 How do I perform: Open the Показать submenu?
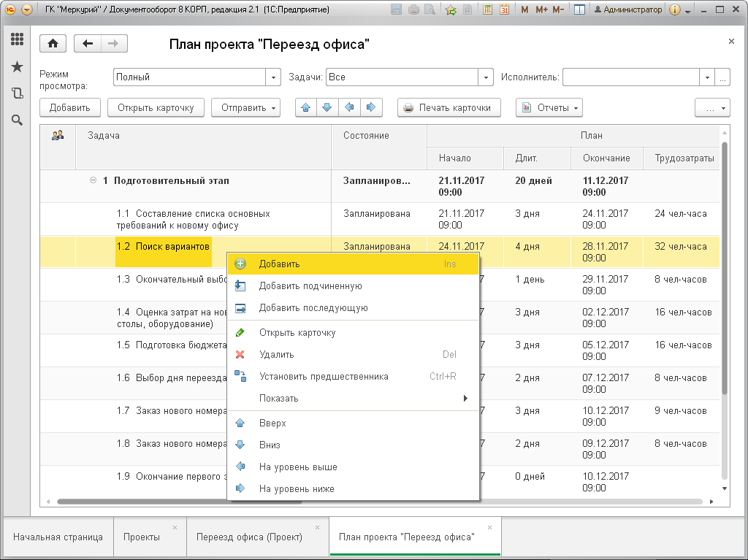pyautogui.click(x=353, y=399)
